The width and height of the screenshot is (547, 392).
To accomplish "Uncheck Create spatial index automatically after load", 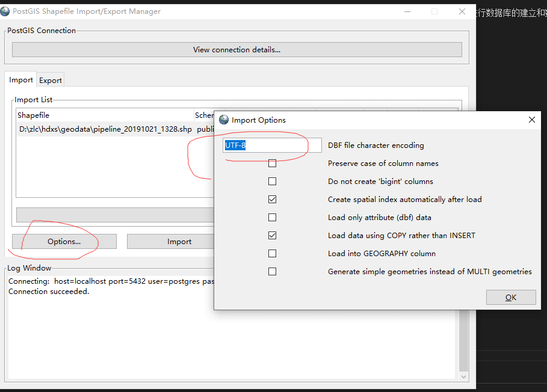I will (273, 200).
